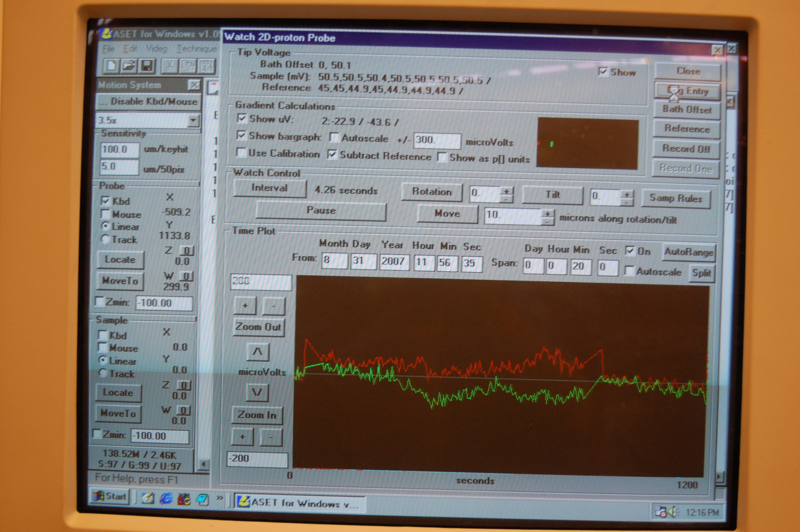The height and width of the screenshot is (532, 800).
Task: Click ASET for Windows taskbar button
Action: coord(300,503)
